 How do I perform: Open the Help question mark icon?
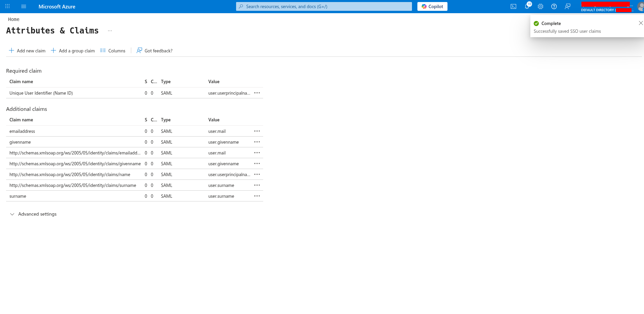pyautogui.click(x=554, y=6)
